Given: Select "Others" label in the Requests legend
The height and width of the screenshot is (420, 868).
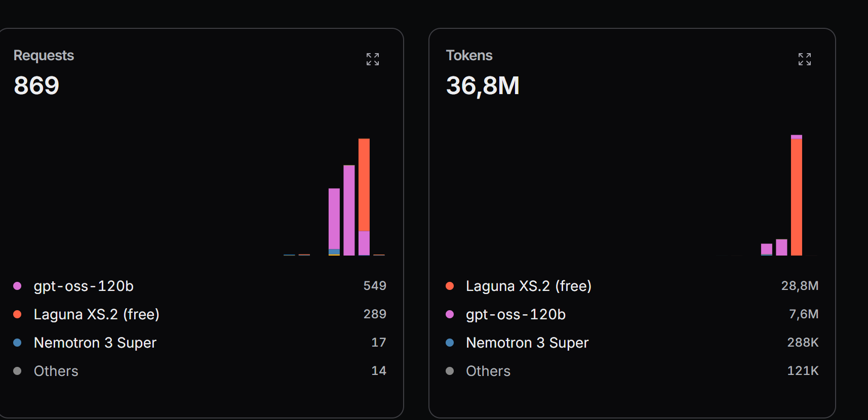Looking at the screenshot, I should [56, 371].
